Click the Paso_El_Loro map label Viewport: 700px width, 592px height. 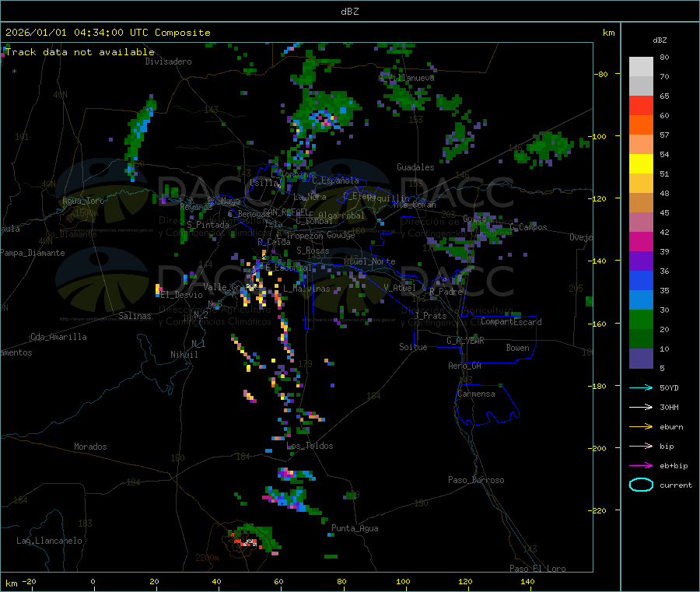pos(537,569)
